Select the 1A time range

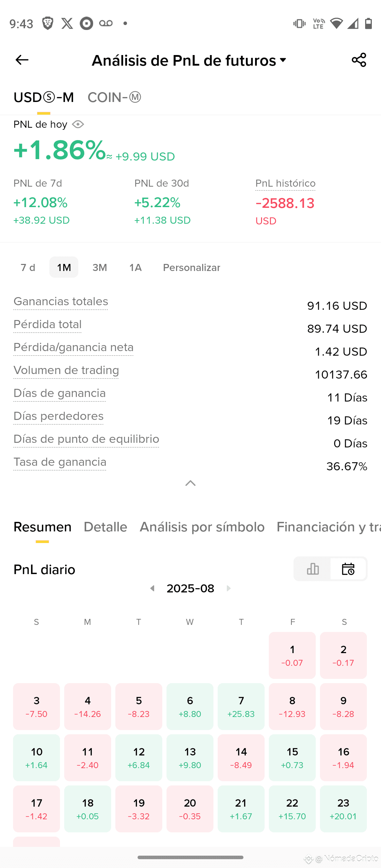(x=135, y=267)
